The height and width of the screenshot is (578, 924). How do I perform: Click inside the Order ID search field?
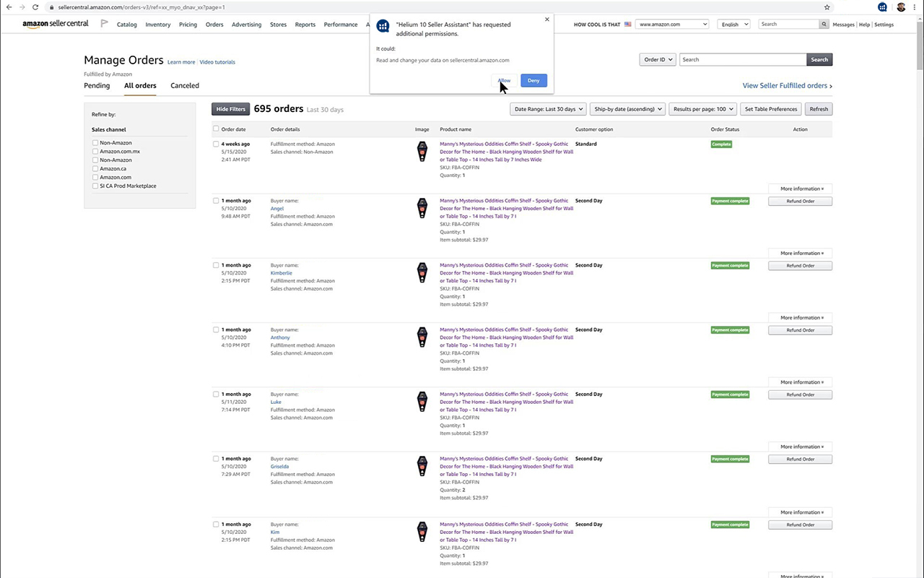742,59
